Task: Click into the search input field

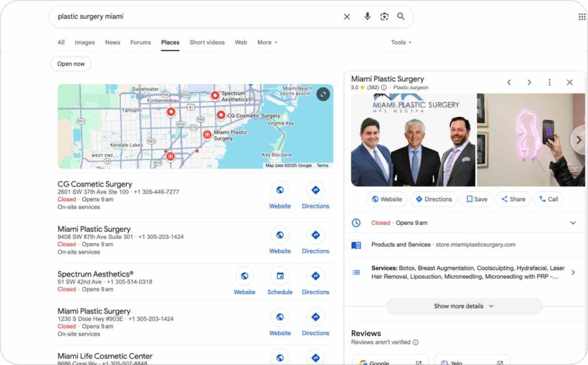Action: click(x=195, y=17)
